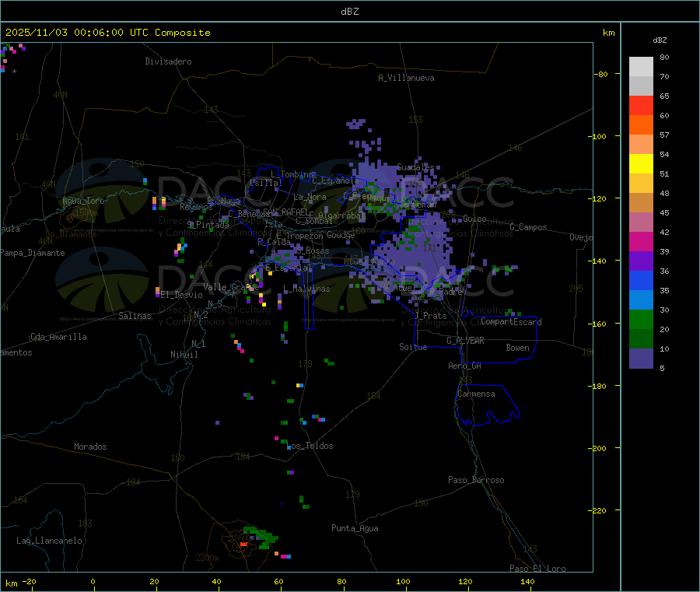Screen dimensions: 700x592
Task: Click the Bowen map label
Action: coord(517,348)
